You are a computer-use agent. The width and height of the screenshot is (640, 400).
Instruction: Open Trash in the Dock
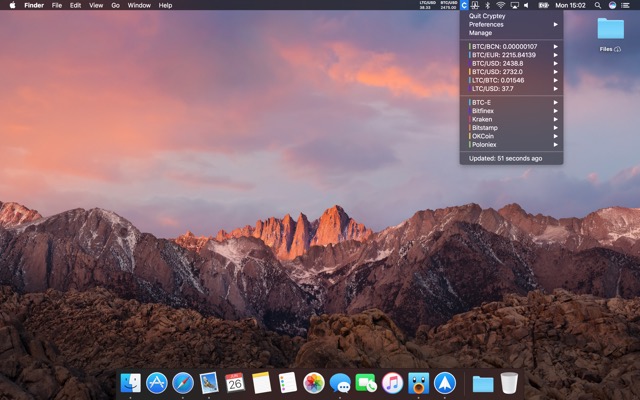click(x=509, y=383)
